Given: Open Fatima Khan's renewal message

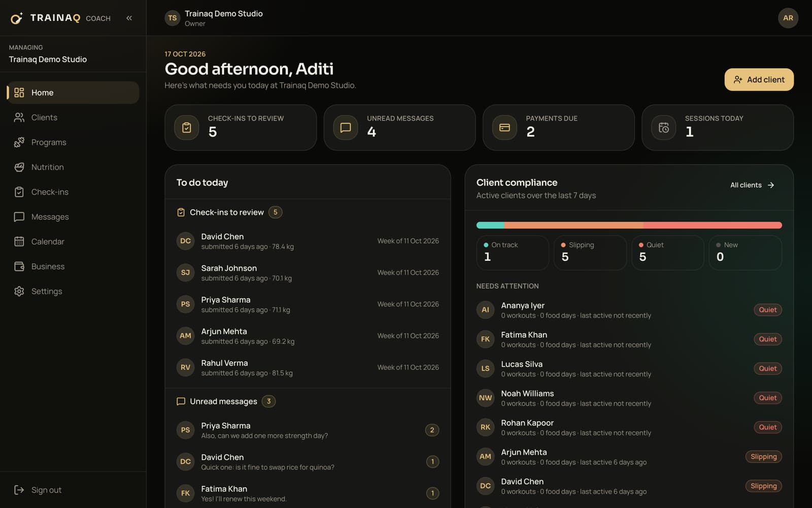Looking at the screenshot, I should 308,493.
